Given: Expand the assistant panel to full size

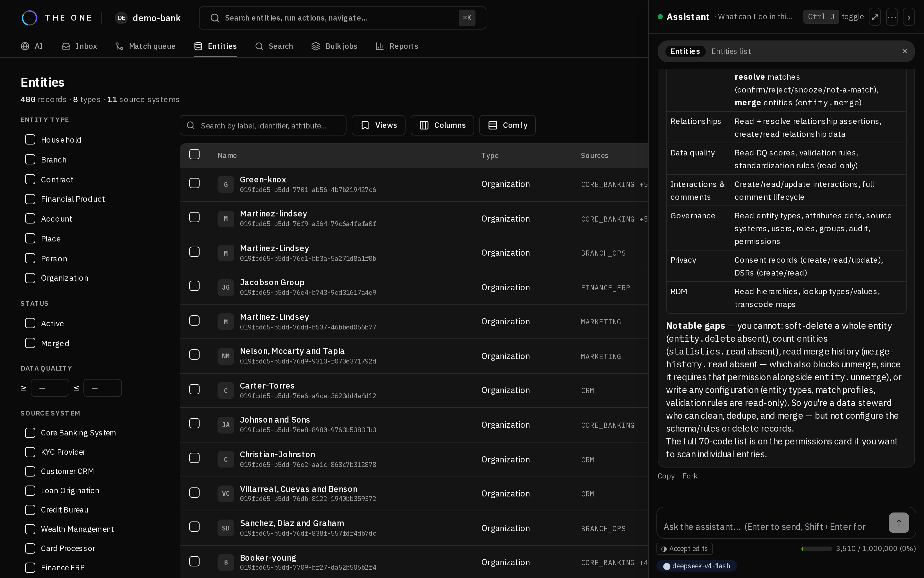Looking at the screenshot, I should point(875,17).
